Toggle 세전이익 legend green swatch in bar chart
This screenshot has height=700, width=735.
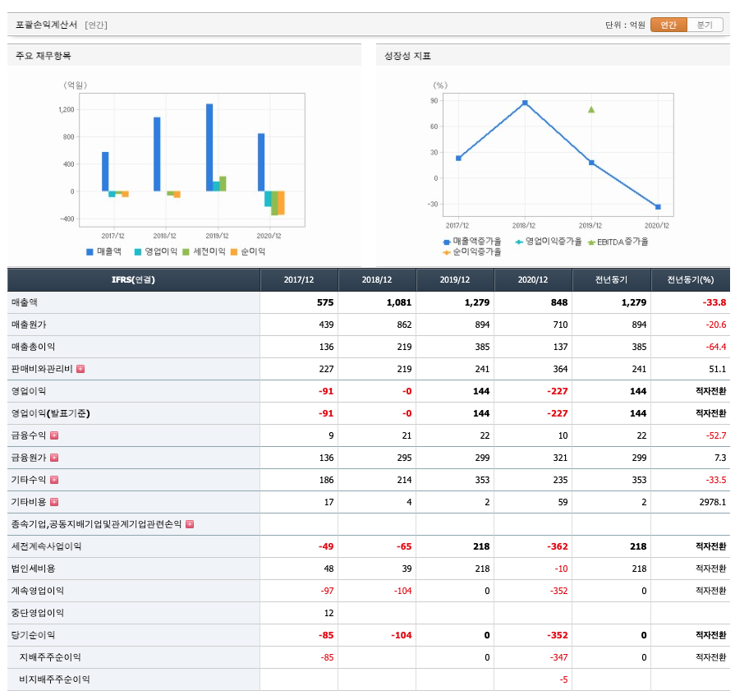pyautogui.click(x=186, y=251)
